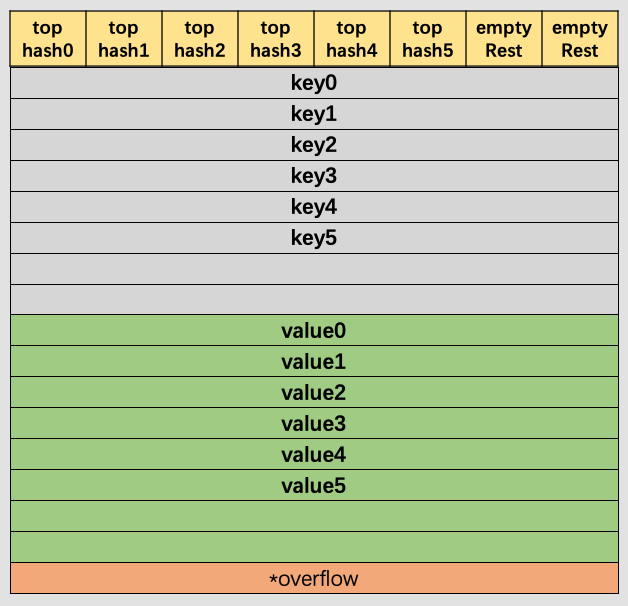Select the top hash5 cell
This screenshot has height=606, width=628.
(428, 40)
